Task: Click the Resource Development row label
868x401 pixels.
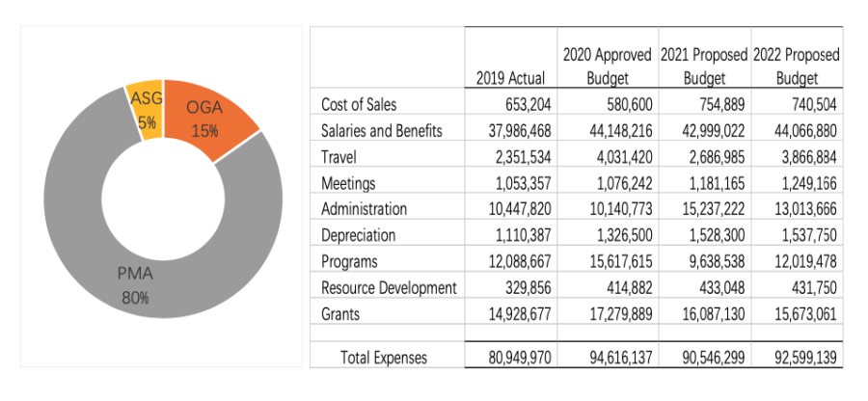Action: coord(387,287)
